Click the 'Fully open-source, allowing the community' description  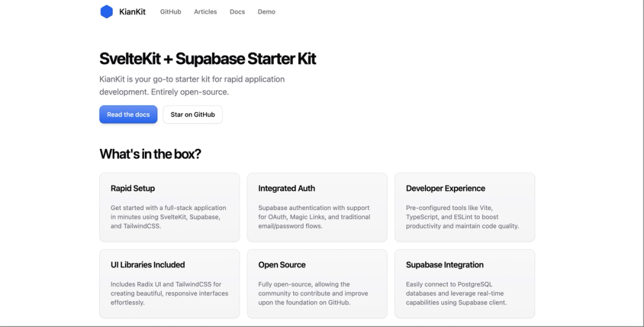pyautogui.click(x=313, y=293)
